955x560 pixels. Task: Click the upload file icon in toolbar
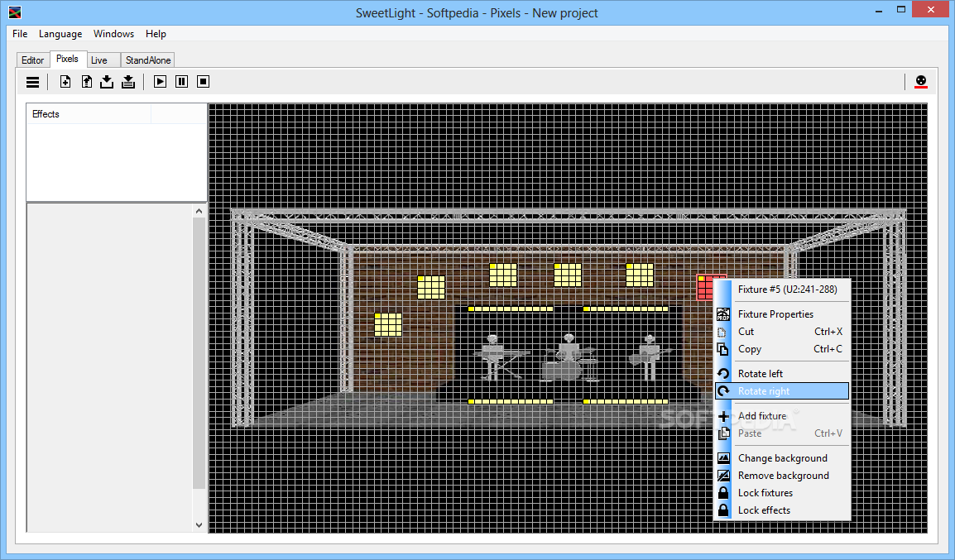click(x=87, y=82)
